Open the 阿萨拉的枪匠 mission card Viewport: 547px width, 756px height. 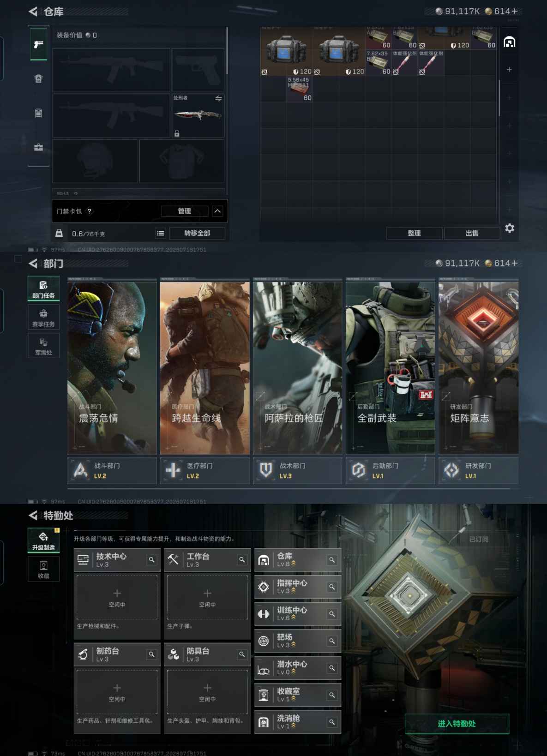point(297,367)
